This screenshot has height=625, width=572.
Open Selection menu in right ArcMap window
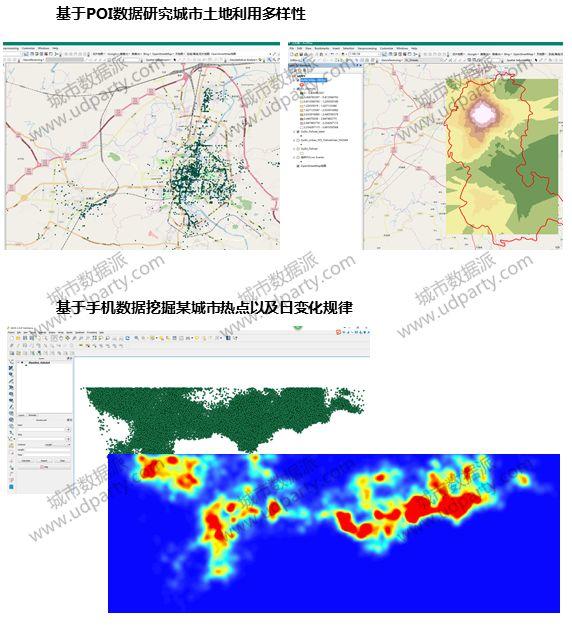[x=348, y=48]
